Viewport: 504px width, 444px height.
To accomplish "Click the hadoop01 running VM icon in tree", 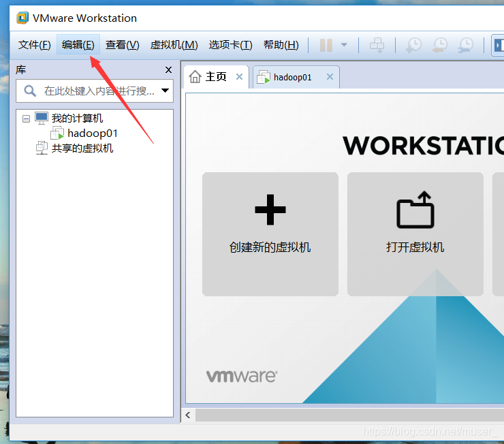I will [57, 133].
